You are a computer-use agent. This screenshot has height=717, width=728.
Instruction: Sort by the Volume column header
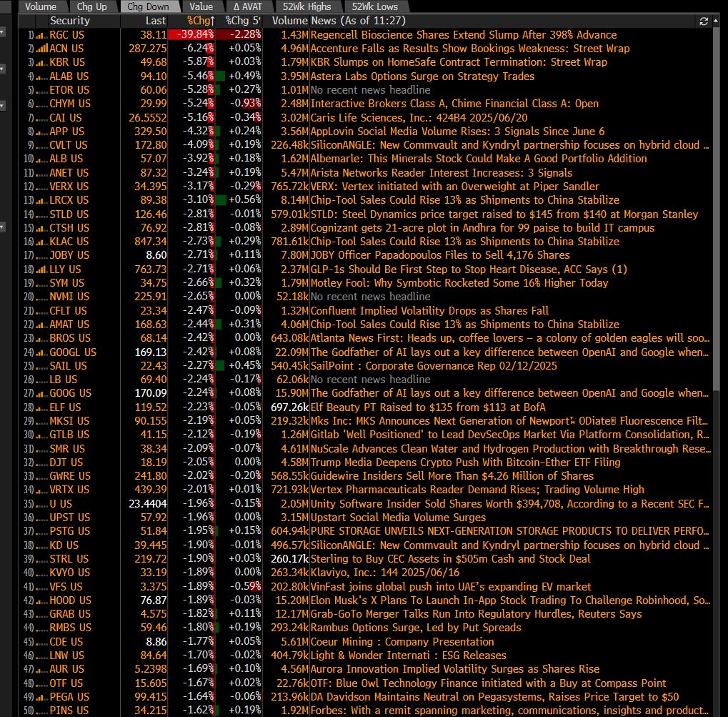tap(290, 21)
